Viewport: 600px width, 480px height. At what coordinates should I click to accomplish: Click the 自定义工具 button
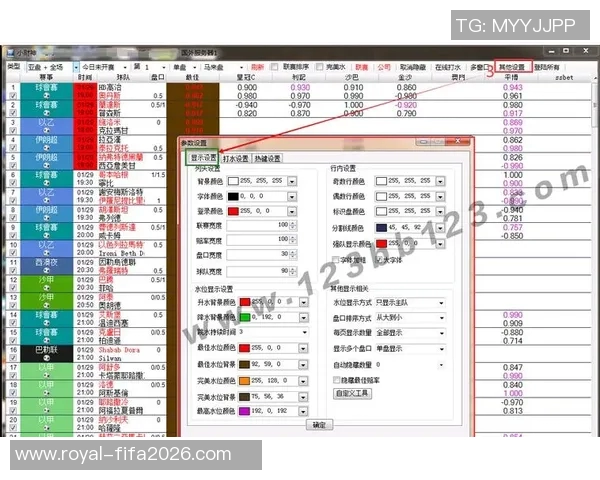352,393
